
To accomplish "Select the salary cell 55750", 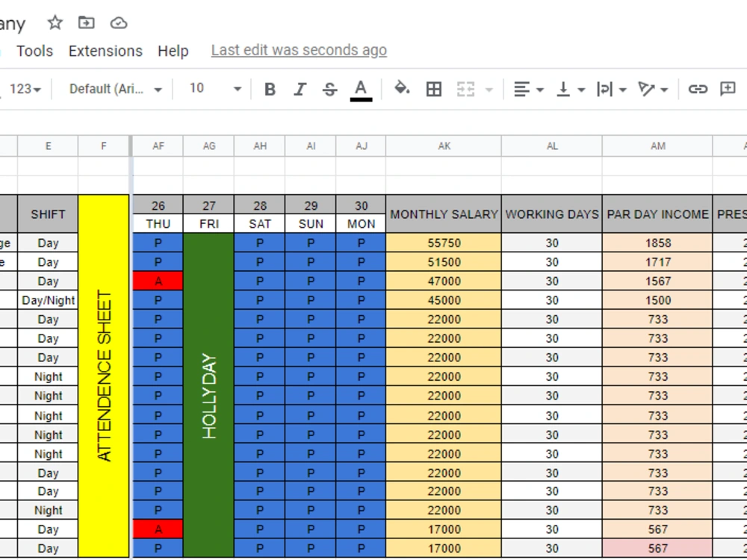I will coord(444,243).
